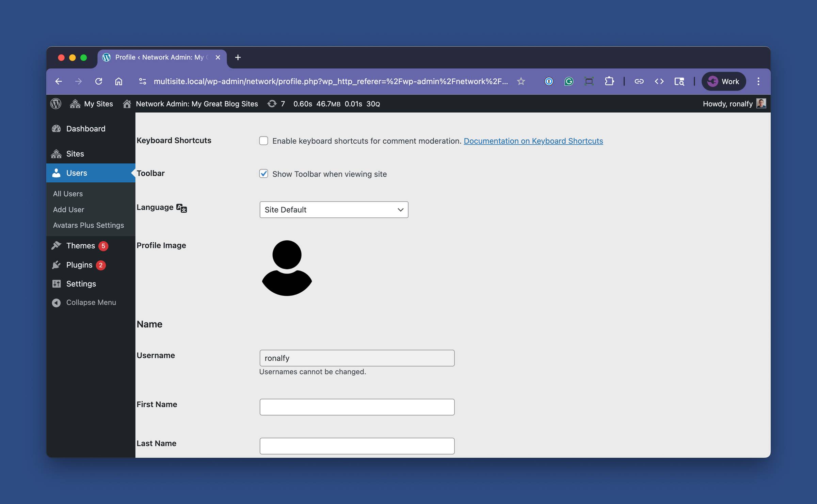Click the screenshot capture extension icon
This screenshot has height=504, width=817.
[589, 81]
